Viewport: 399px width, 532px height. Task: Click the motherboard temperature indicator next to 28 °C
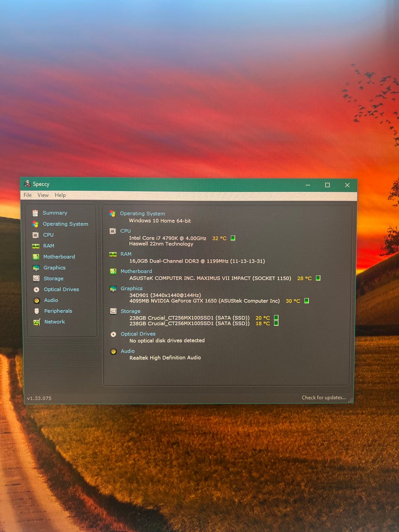click(318, 278)
